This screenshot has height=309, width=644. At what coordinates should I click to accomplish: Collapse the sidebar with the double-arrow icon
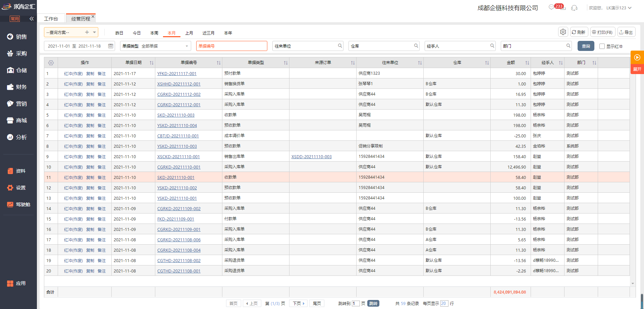coord(32,19)
